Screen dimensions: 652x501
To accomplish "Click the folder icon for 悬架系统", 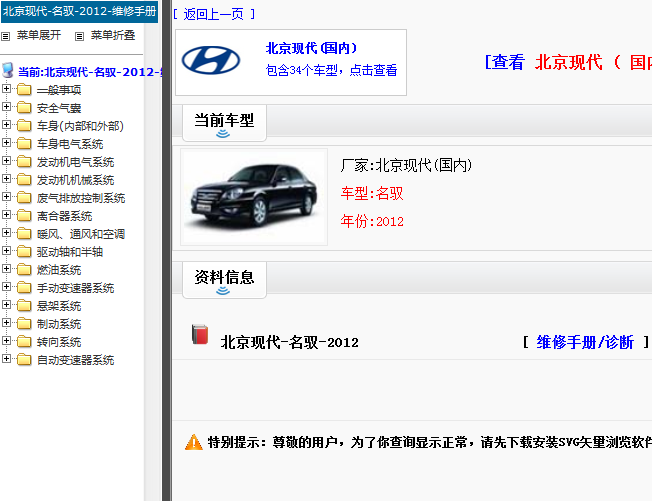I will (x=24, y=306).
